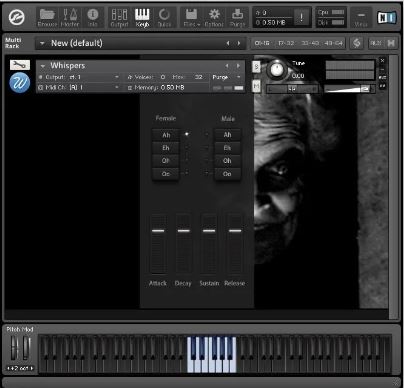
Task: Open the instrument Purge dropdown
Action: tap(238, 77)
